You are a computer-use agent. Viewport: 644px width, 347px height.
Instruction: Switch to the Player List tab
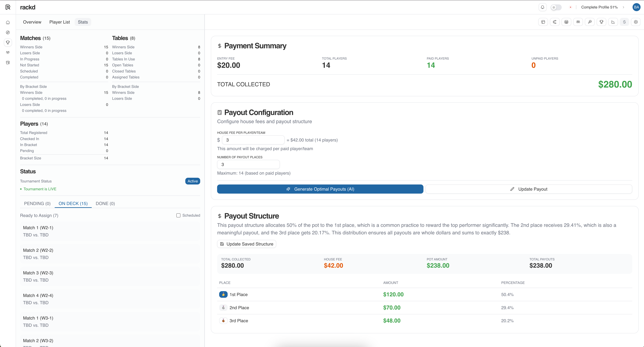tap(60, 22)
